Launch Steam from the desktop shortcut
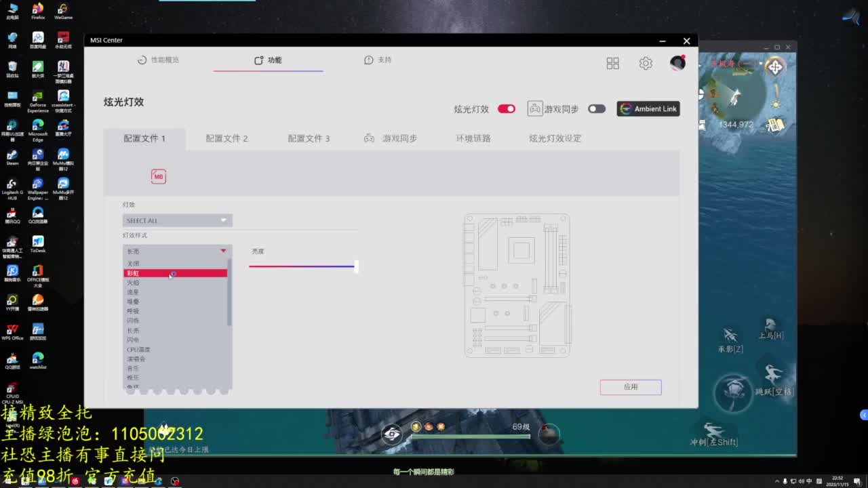 (x=12, y=155)
